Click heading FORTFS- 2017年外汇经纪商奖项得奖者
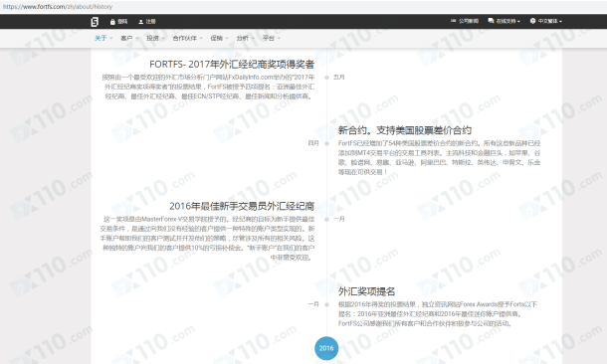The height and width of the screenshot is (364, 607). (232, 65)
